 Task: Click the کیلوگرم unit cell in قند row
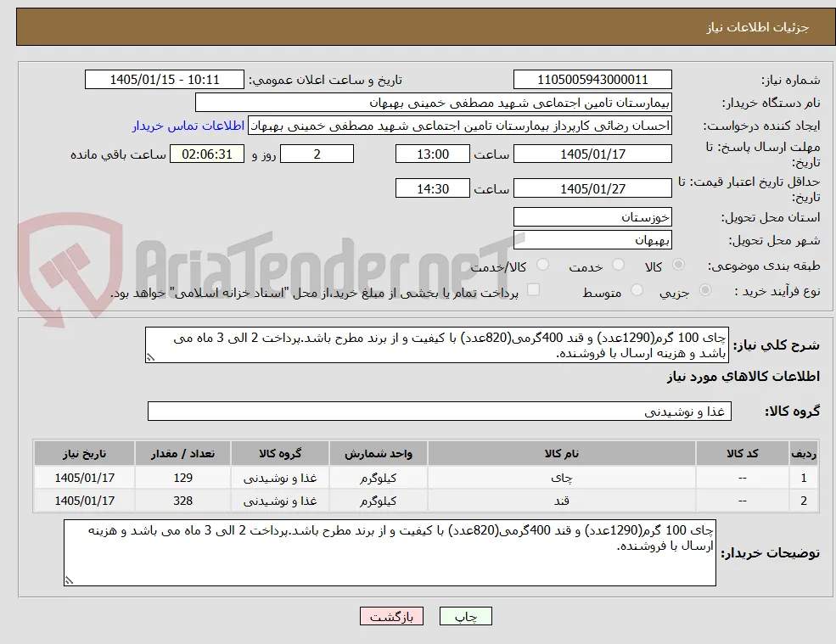click(x=378, y=501)
